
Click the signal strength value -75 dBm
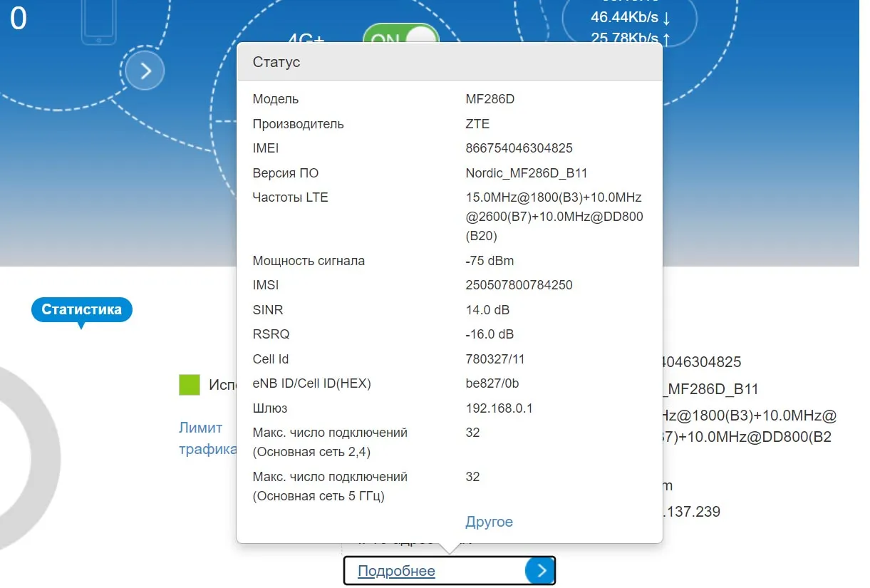[x=490, y=261]
